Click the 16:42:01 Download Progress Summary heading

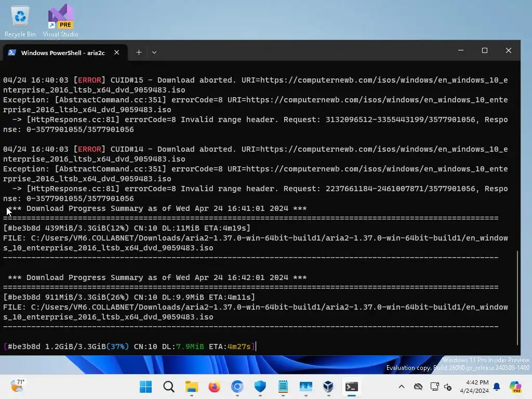(x=157, y=277)
